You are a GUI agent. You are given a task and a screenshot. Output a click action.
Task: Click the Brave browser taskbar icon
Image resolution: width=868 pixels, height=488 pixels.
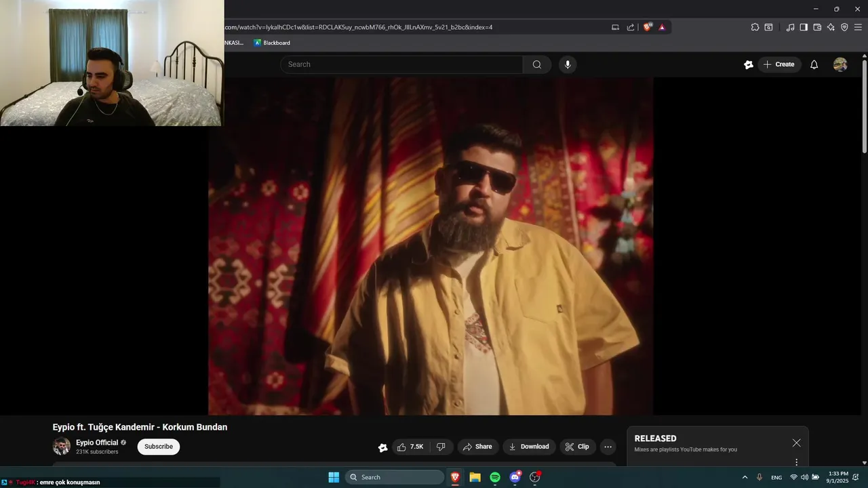[x=455, y=477]
